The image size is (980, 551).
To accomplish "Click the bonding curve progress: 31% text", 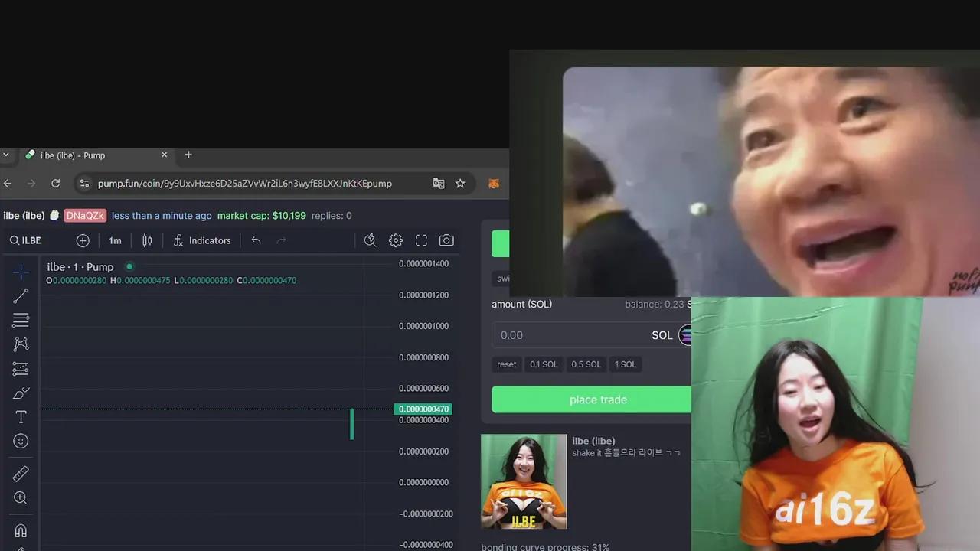I will pyautogui.click(x=545, y=546).
